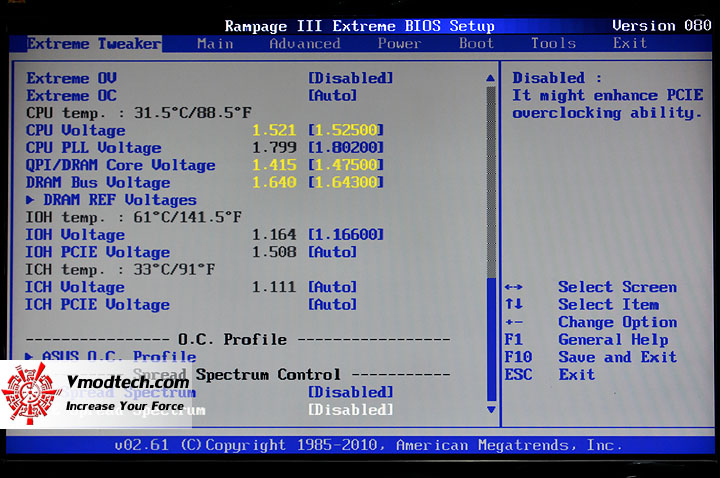The height and width of the screenshot is (478, 720).
Task: Go to the Power tab
Action: point(399,44)
